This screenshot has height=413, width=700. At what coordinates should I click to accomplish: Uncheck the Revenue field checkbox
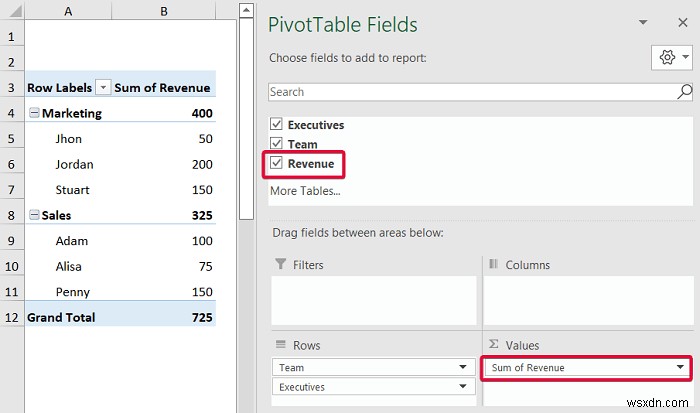276,163
